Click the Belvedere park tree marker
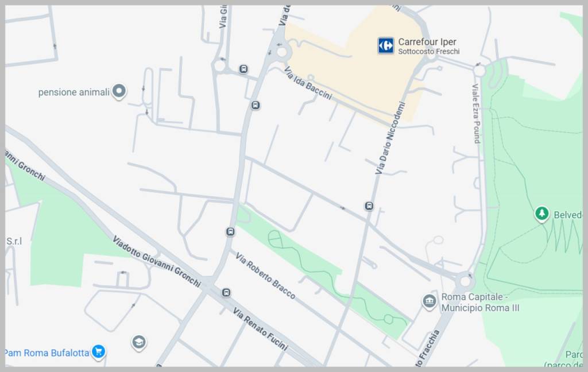 pos(541,214)
